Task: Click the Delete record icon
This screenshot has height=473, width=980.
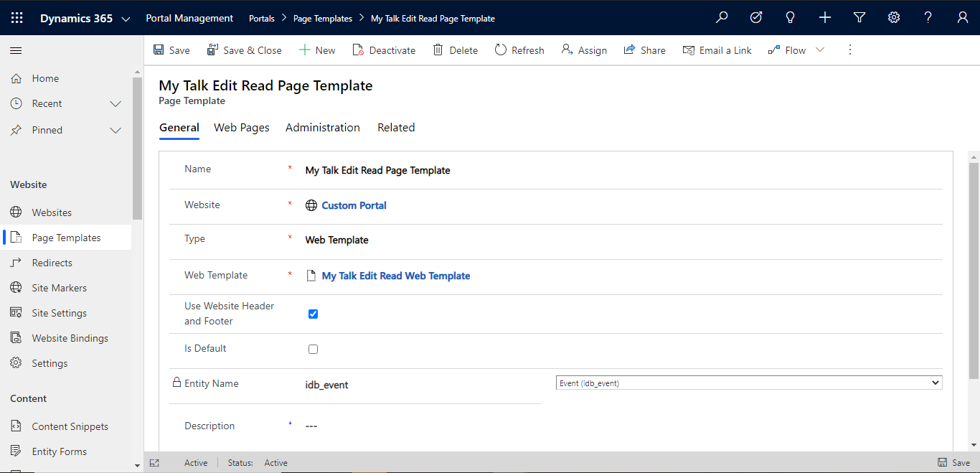Action: (438, 50)
